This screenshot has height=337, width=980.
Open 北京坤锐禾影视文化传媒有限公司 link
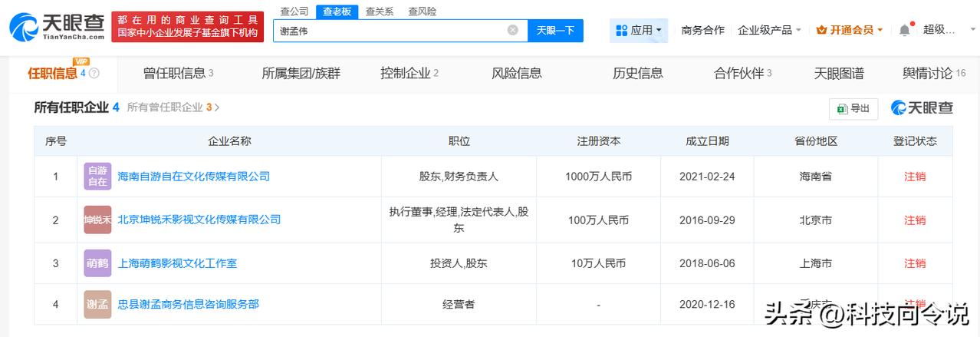(x=199, y=220)
